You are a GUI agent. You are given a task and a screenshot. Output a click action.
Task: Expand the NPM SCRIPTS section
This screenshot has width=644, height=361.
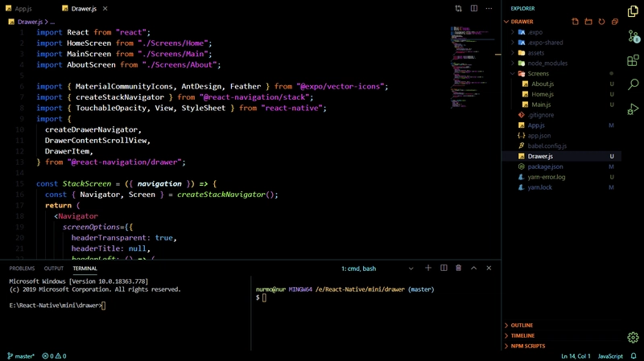coord(528,346)
